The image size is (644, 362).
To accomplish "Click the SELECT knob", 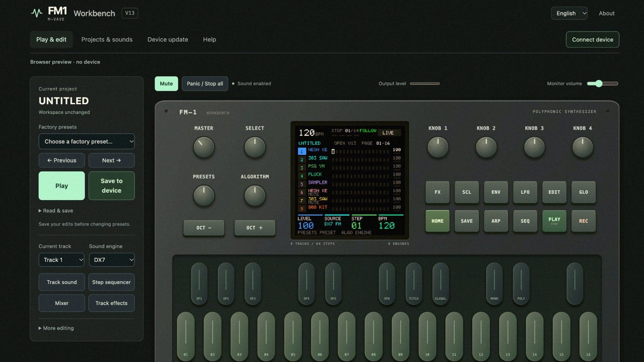I will [x=255, y=147].
